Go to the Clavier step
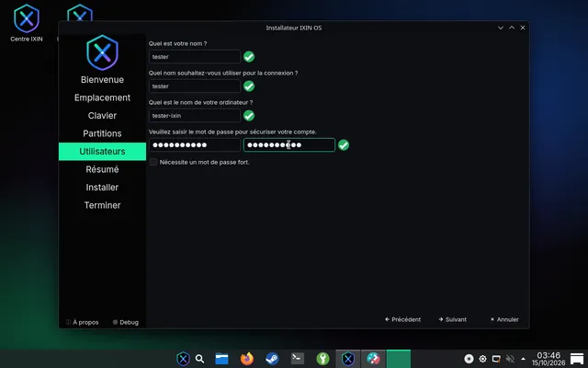This screenshot has width=588, height=368. point(102,116)
